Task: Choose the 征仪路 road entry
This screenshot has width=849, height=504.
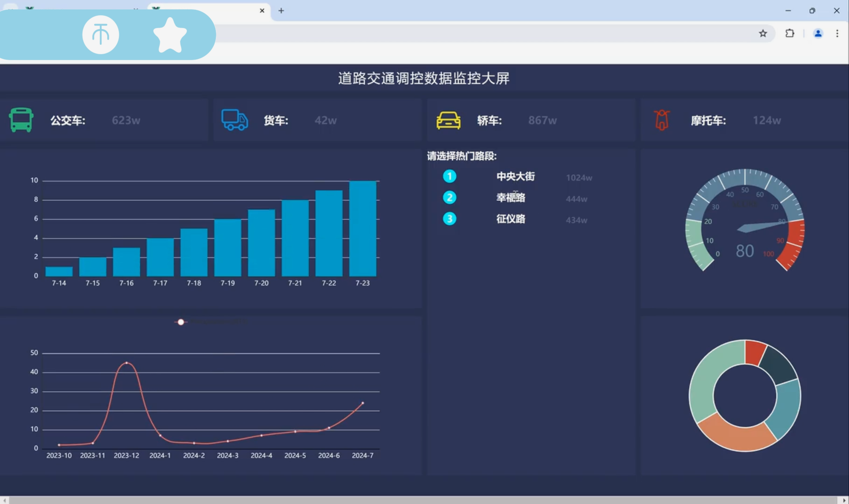Action: click(510, 219)
